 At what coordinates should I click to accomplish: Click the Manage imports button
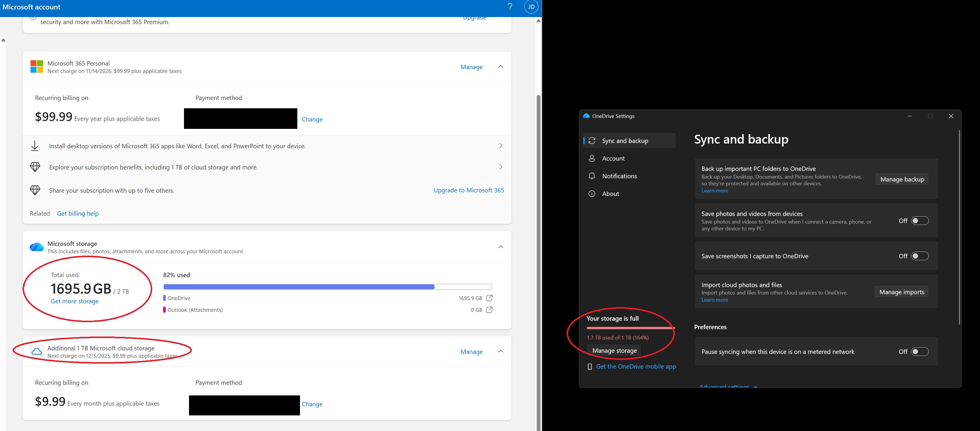[x=902, y=292]
